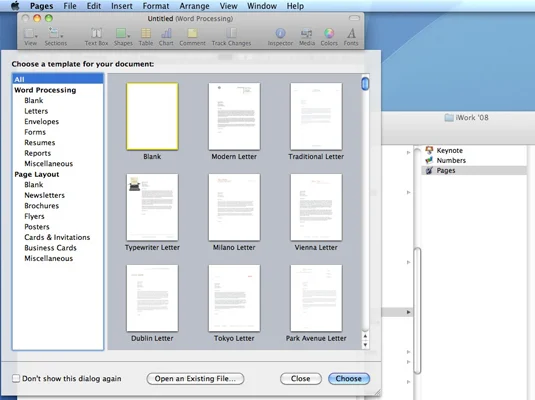Open the Inspector from the toolbar
535x400 pixels.
[280, 33]
